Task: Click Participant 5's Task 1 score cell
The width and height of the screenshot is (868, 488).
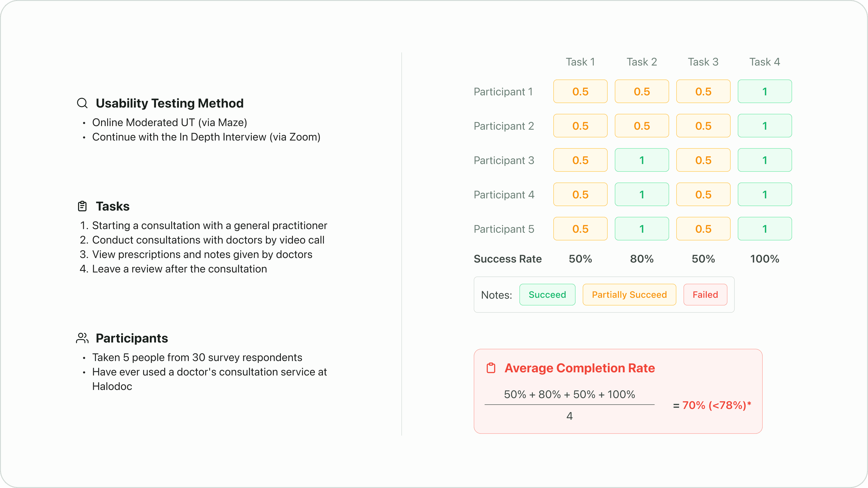Action: click(580, 229)
